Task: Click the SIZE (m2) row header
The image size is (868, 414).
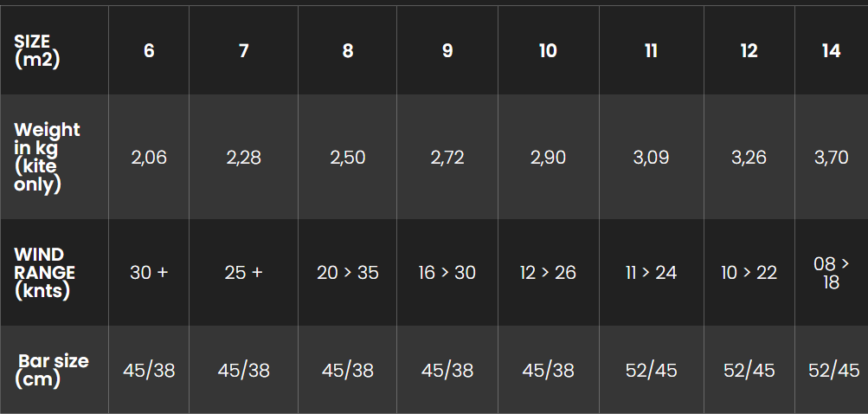Action: click(x=37, y=51)
